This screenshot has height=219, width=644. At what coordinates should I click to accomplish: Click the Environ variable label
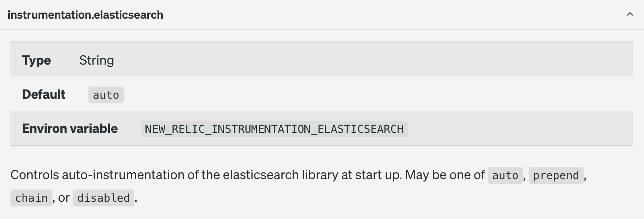pyautogui.click(x=70, y=128)
